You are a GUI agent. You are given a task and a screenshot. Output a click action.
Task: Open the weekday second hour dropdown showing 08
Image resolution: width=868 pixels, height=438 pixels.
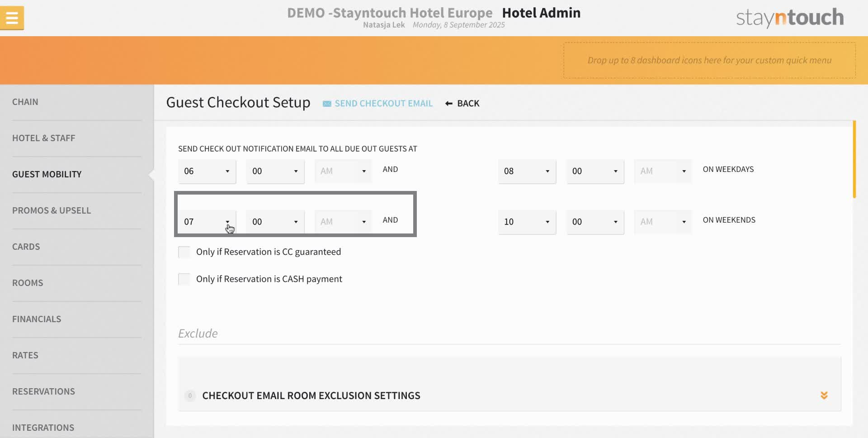(x=527, y=171)
